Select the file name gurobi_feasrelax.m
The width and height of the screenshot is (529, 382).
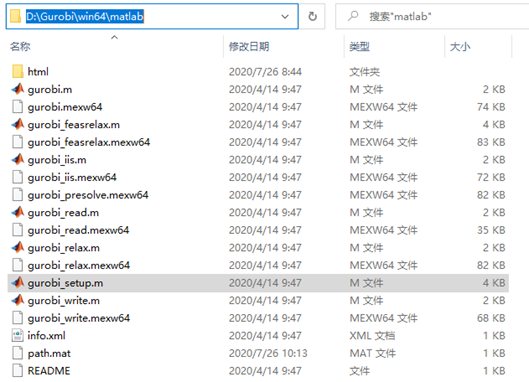(74, 124)
